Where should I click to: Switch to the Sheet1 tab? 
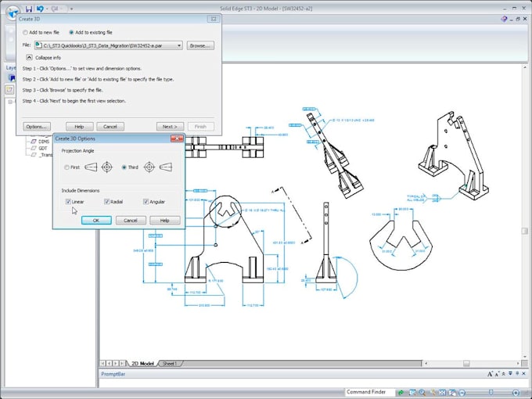click(x=170, y=364)
